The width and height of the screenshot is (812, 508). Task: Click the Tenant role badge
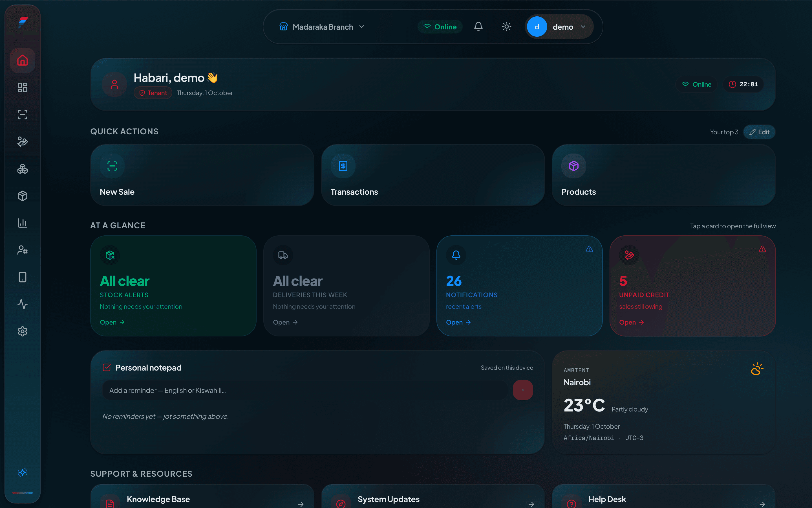coord(153,93)
